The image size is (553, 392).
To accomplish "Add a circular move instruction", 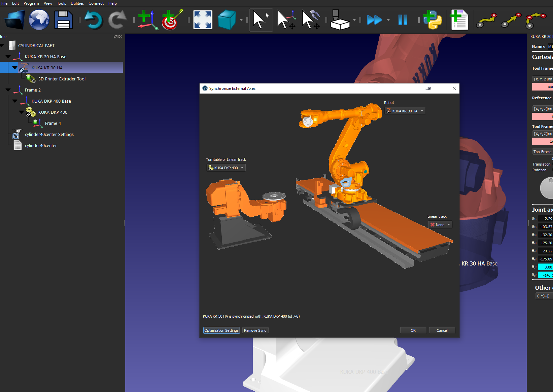I will pos(536,20).
